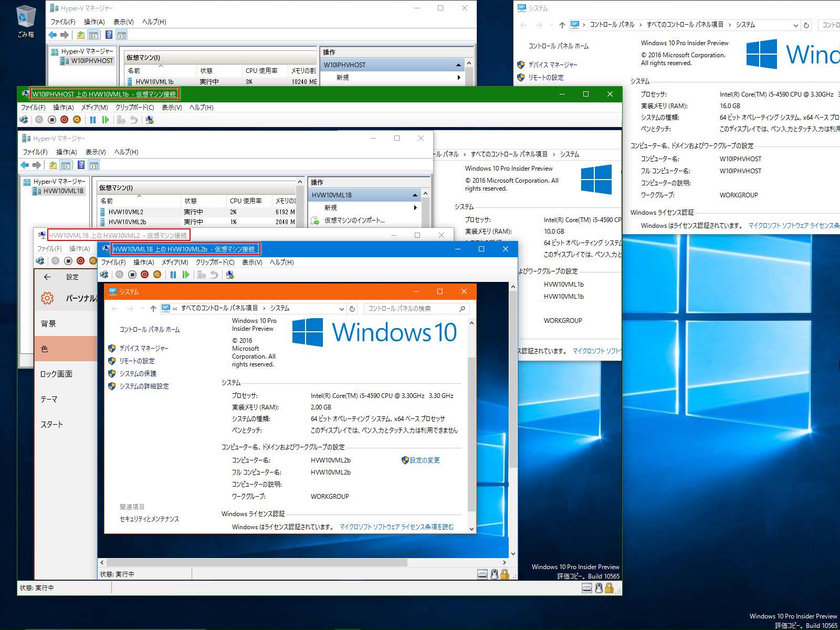The height and width of the screenshot is (630, 840).
Task: Expand 新規 submenu under W10IPHVHOST actions
Action: [459, 77]
